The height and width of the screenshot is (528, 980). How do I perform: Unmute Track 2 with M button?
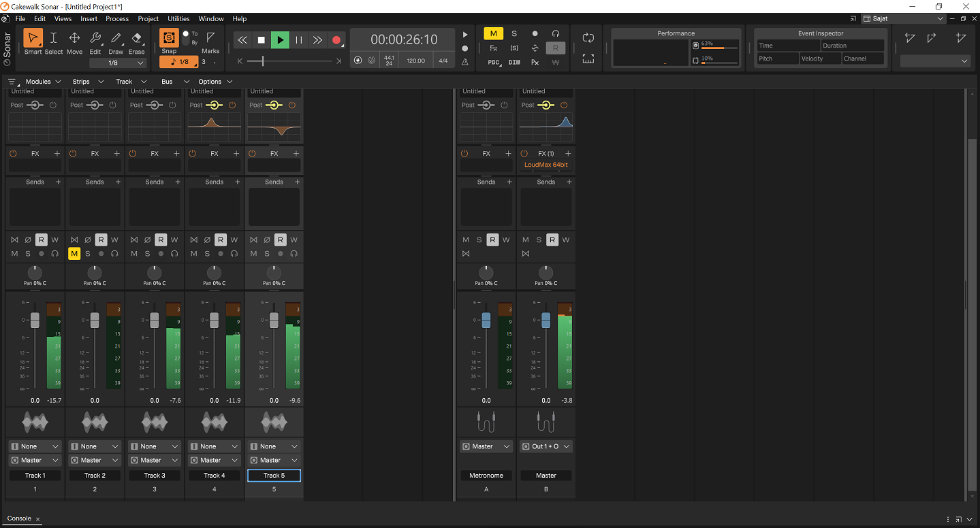click(74, 254)
